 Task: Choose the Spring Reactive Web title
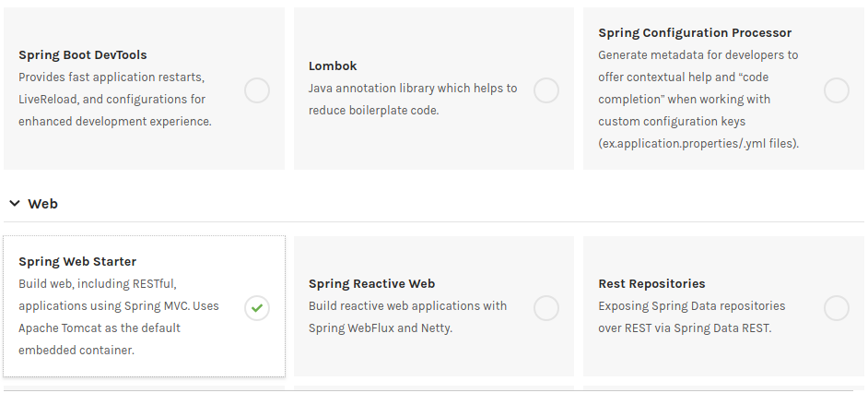coord(371,284)
